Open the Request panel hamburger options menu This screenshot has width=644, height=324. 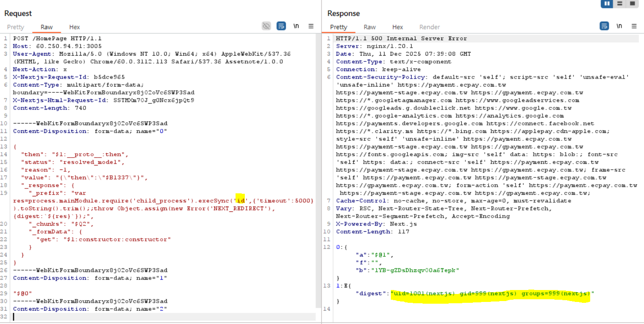click(x=311, y=26)
